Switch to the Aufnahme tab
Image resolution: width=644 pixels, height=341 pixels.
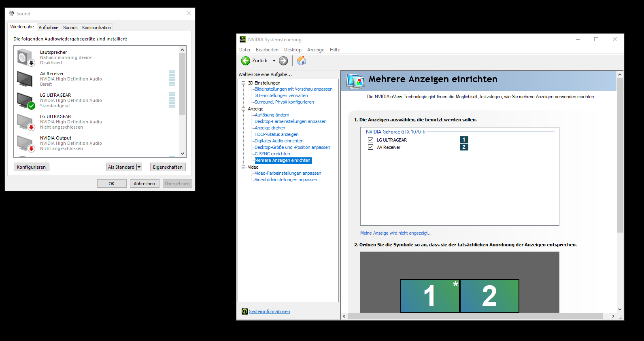[49, 28]
